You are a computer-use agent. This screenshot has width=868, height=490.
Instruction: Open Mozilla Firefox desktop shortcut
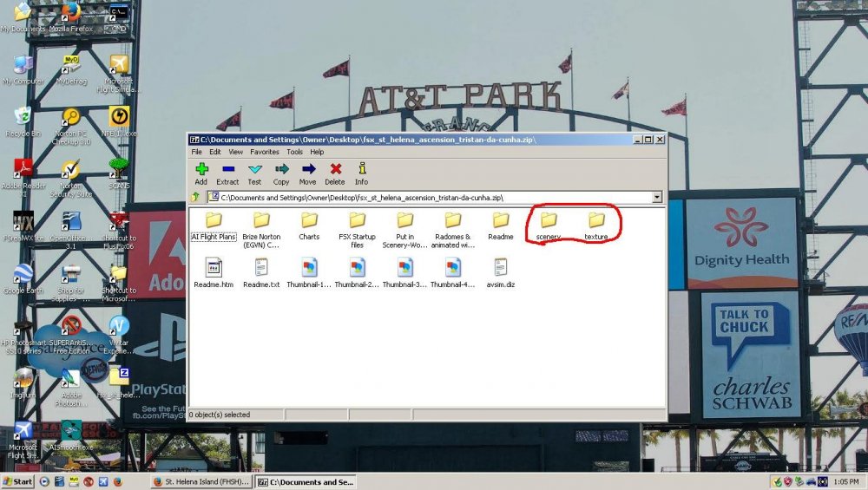pyautogui.click(x=71, y=17)
